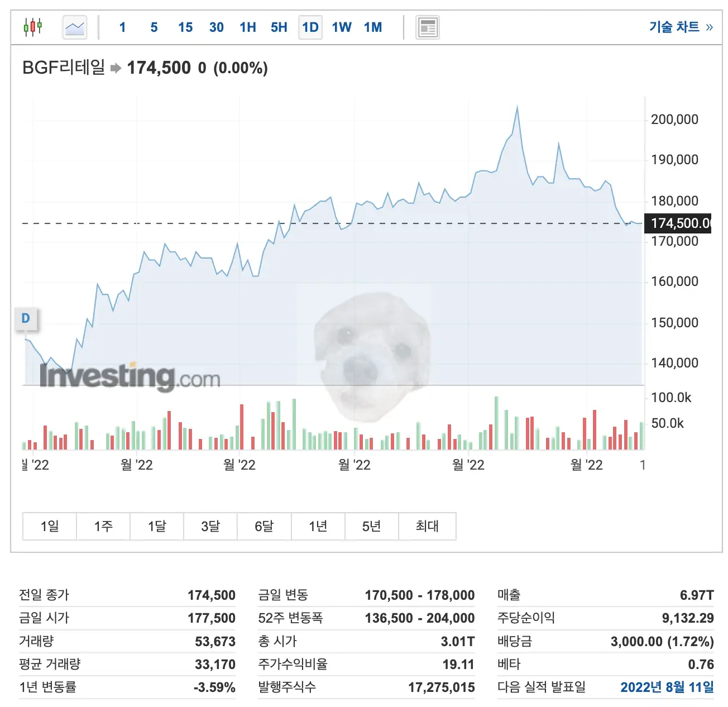Image resolution: width=728 pixels, height=707 pixels.
Task: Select the 1 minute interval
Action: 122,27
